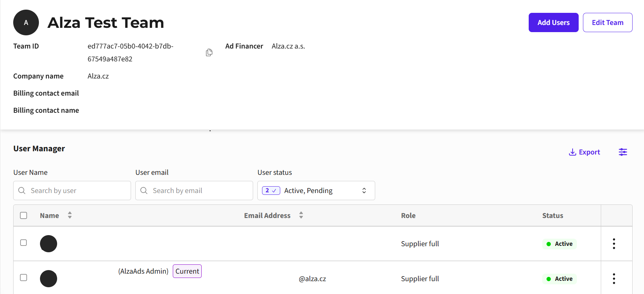
Task: Click the Active status of the AlzaAds Admin user
Action: pyautogui.click(x=559, y=279)
